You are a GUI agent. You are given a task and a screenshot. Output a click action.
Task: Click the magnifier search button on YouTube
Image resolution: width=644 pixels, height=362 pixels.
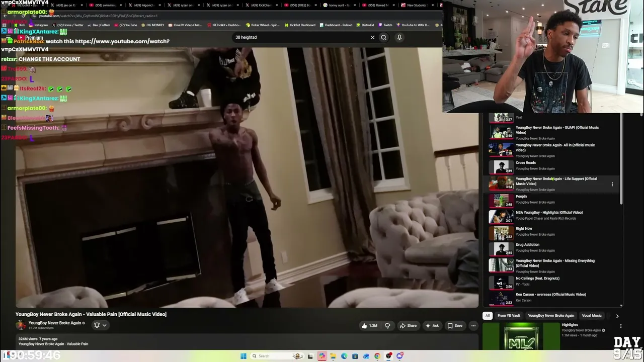tap(383, 37)
